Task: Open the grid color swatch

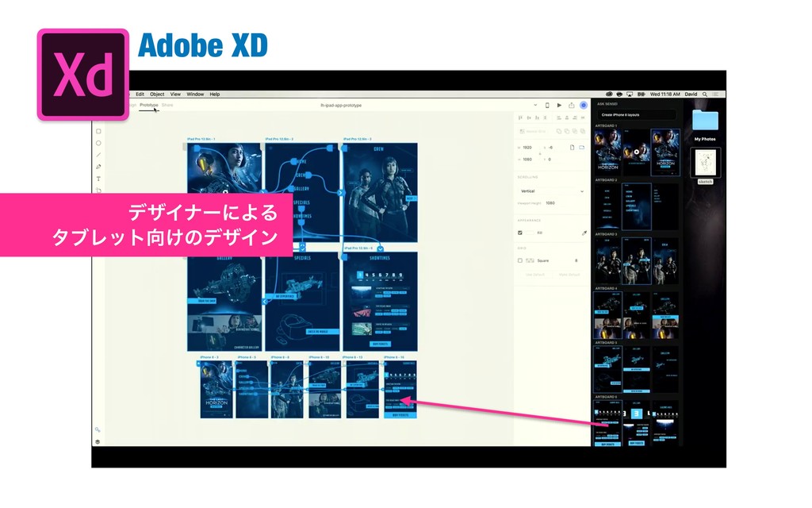Action: (530, 260)
